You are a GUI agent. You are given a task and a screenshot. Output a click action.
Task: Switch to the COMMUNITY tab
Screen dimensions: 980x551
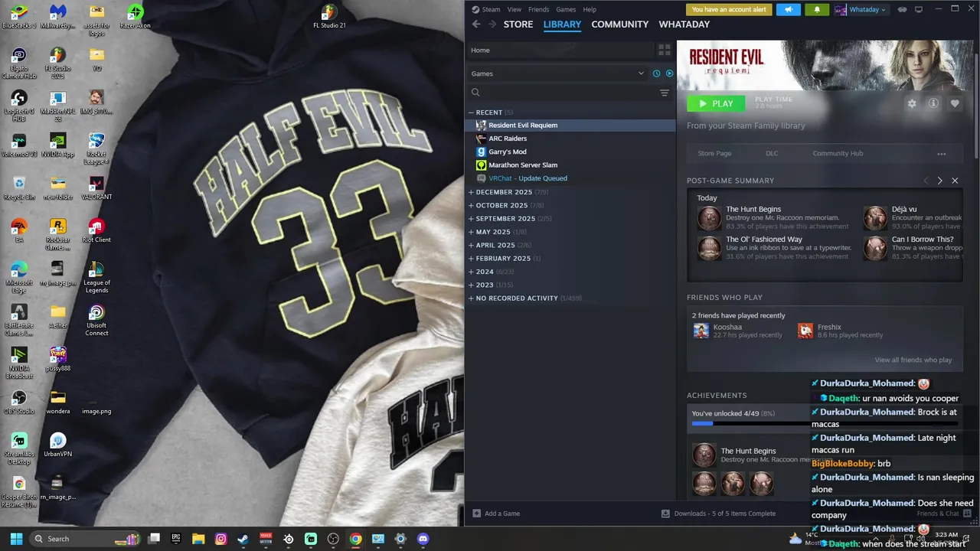coord(619,24)
